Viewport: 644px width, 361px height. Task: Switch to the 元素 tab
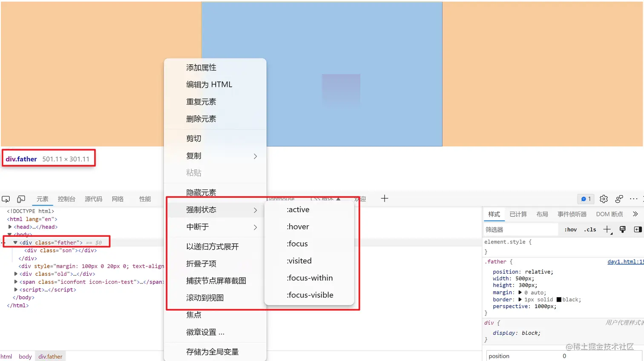[x=42, y=199]
